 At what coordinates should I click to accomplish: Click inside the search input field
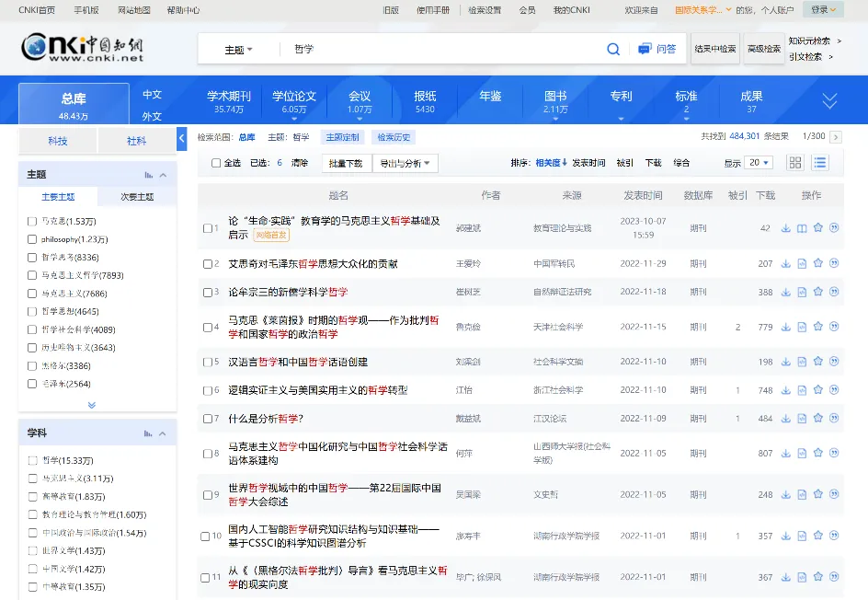click(414, 48)
